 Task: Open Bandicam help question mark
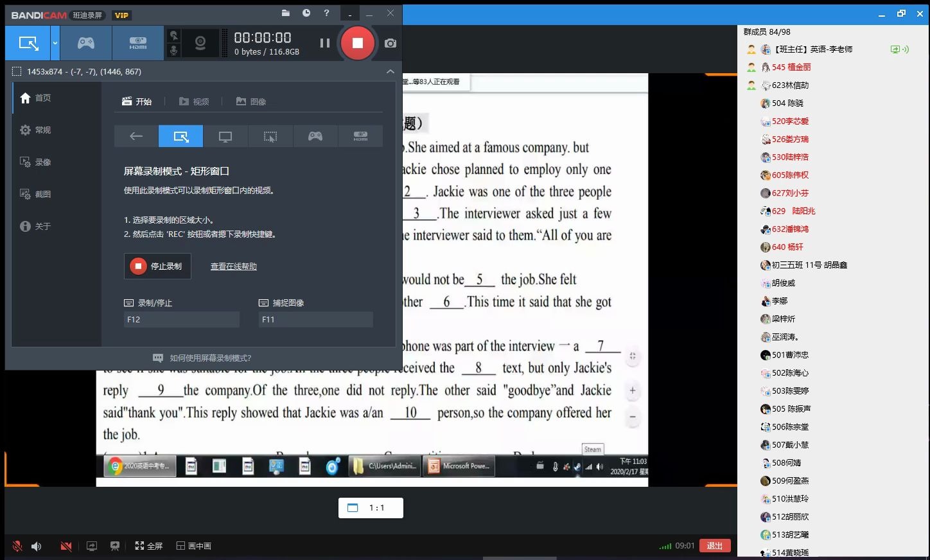coord(326,13)
